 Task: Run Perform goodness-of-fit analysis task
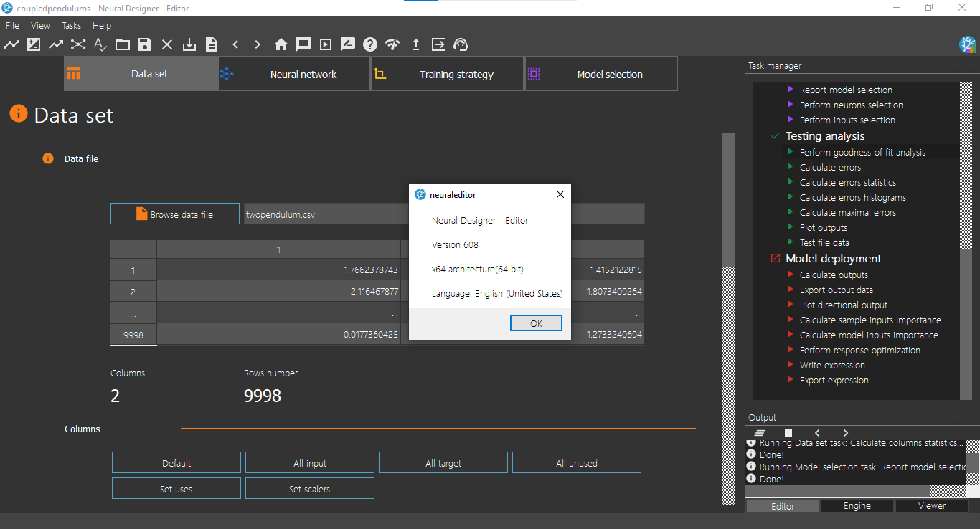pos(862,152)
